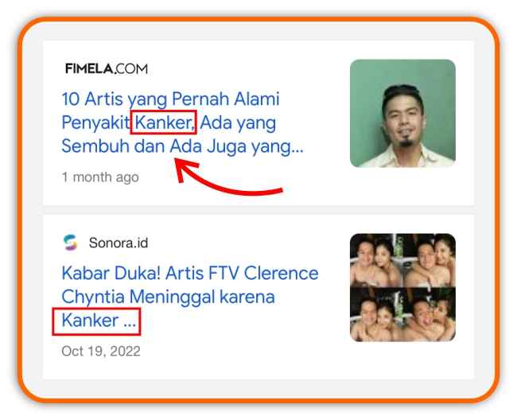517x420 pixels.
Task: Click the FIMELA.COM source logo
Action: pos(107,68)
